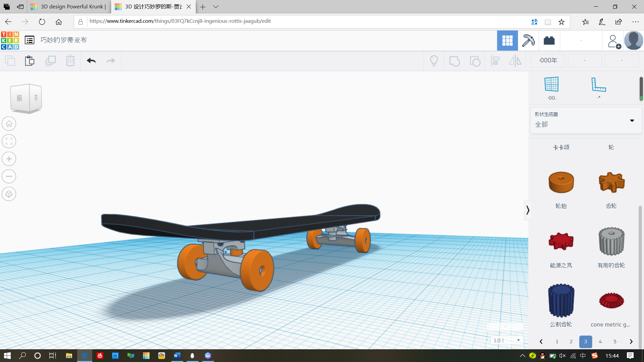644x362 pixels.
Task: Go to shape generator page 1
Action: tap(557, 342)
